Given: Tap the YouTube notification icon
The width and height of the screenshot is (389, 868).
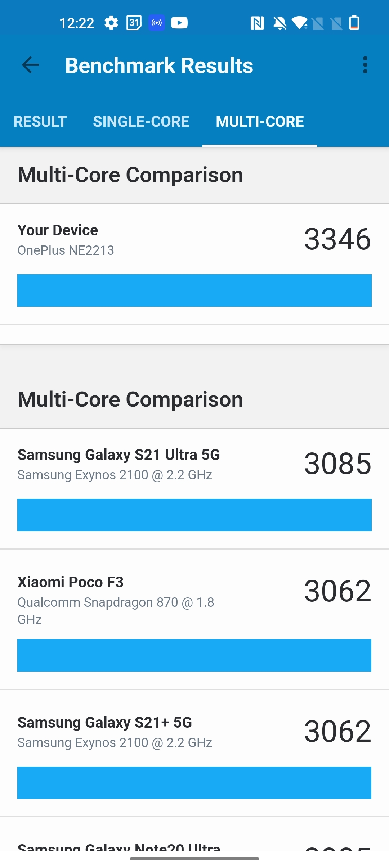Looking at the screenshot, I should coord(179,23).
